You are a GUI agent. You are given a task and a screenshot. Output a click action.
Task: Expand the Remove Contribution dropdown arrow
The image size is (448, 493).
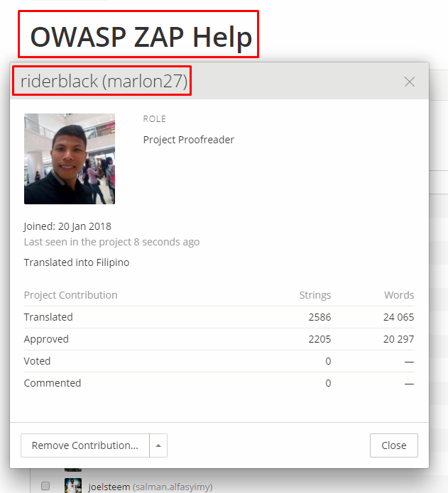158,445
